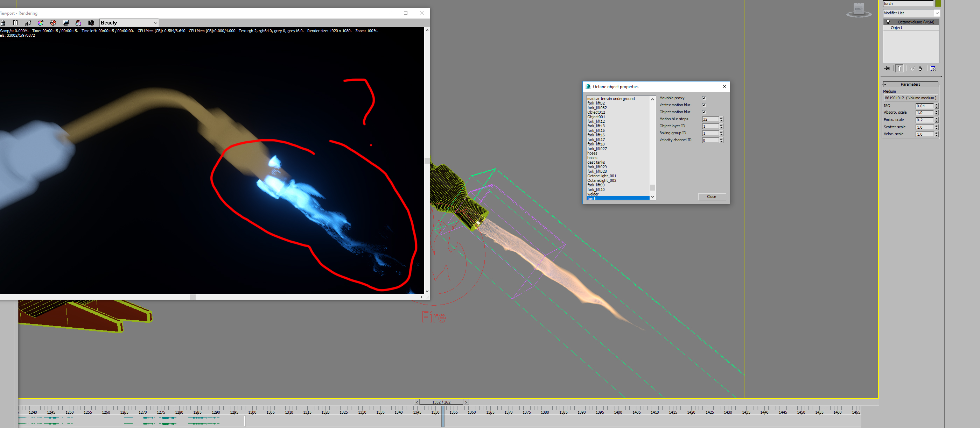Click the white balance picker icon
980x428 pixels.
41,23
